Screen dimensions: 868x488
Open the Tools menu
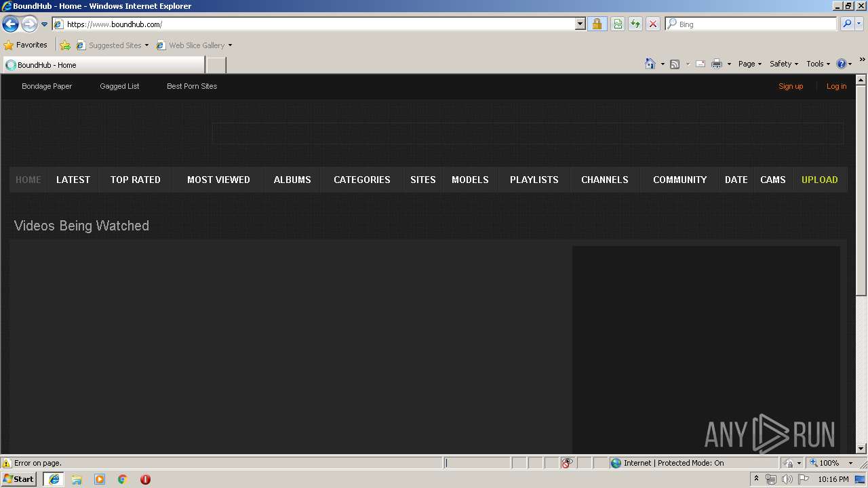tap(818, 64)
